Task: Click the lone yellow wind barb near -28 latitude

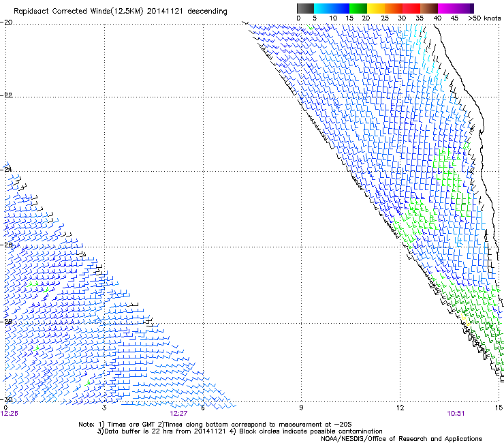Action: (x=465, y=320)
